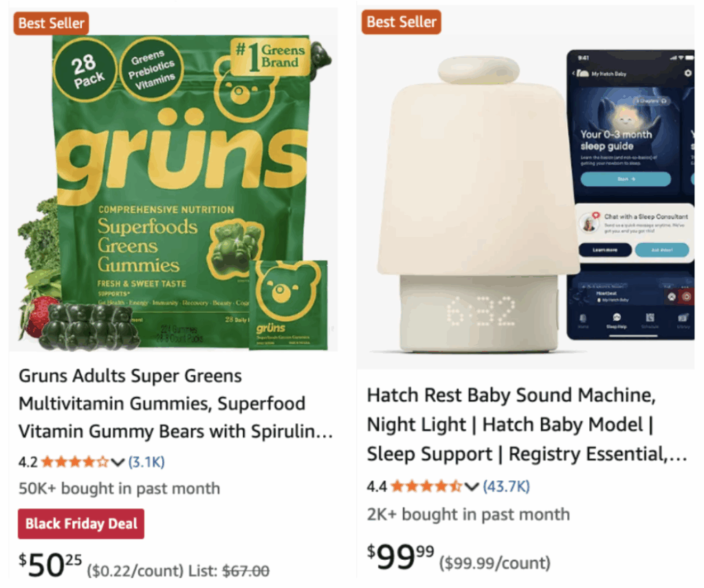Click the Black Friday Deal badge
The height and width of the screenshot is (588, 704).
click(x=81, y=524)
